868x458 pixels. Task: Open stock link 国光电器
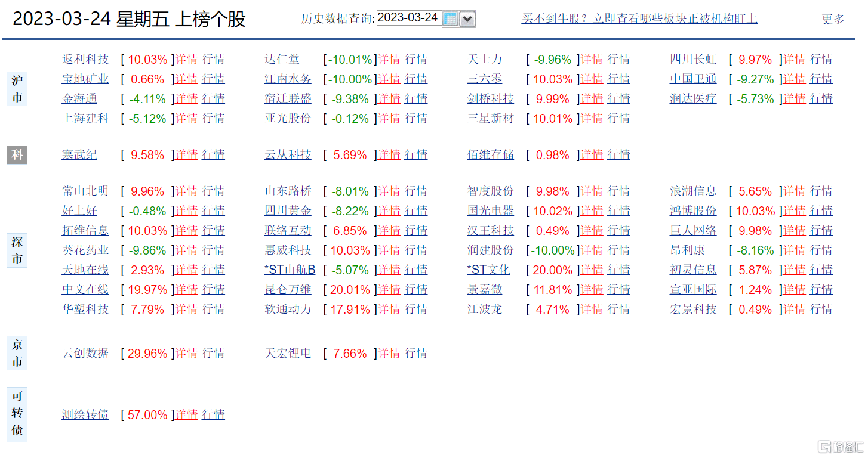490,211
